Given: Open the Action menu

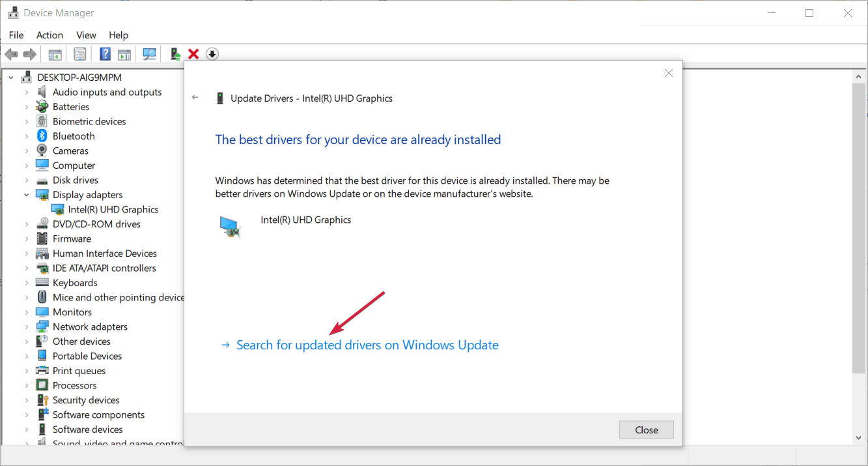Looking at the screenshot, I should [49, 35].
